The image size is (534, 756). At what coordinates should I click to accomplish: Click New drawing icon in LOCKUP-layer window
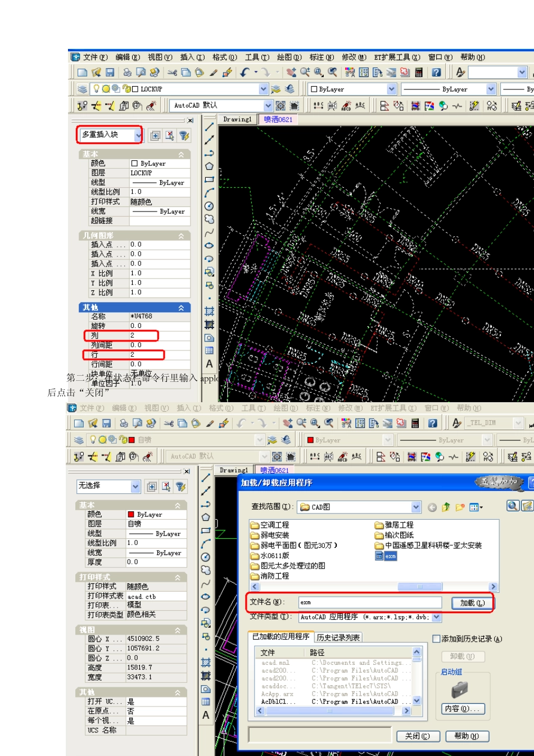82,73
